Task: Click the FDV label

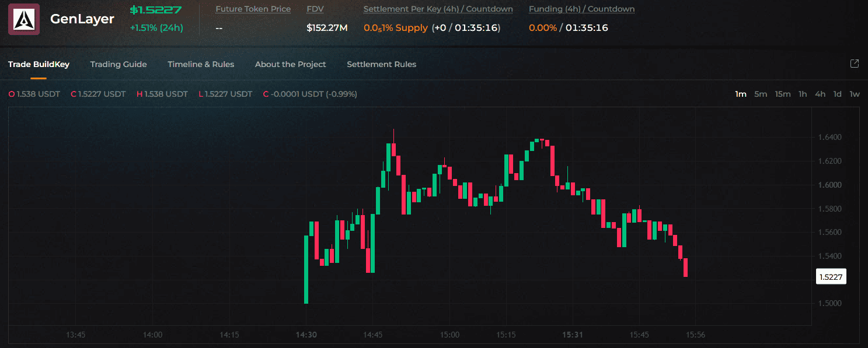Action: tap(315, 9)
